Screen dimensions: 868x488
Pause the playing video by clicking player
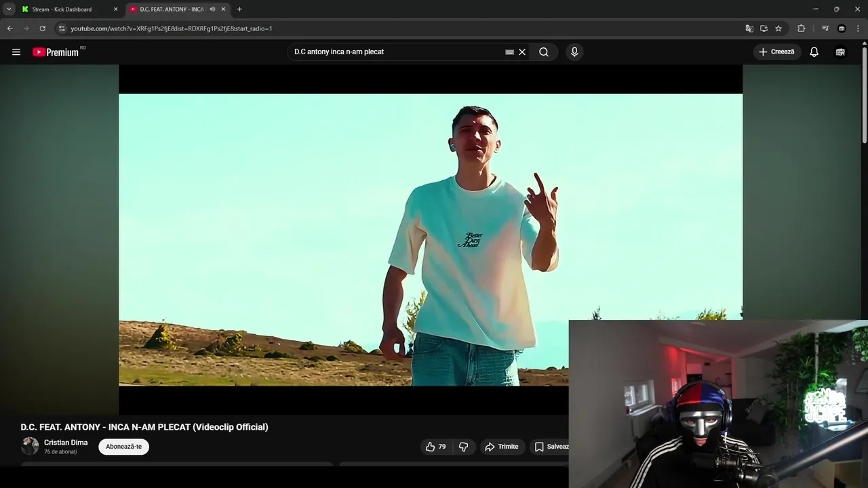click(430, 239)
